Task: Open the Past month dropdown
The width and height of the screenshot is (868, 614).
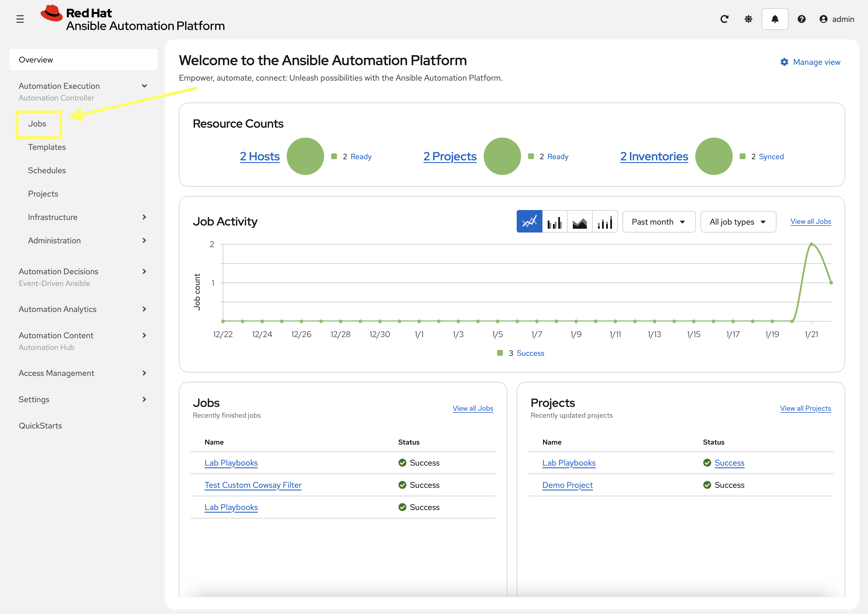Action: (658, 221)
